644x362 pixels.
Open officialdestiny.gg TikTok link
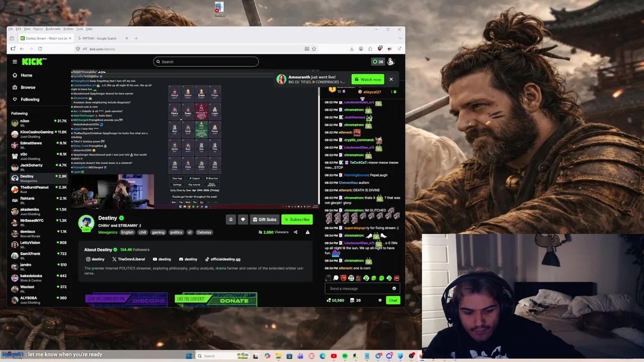222,259
